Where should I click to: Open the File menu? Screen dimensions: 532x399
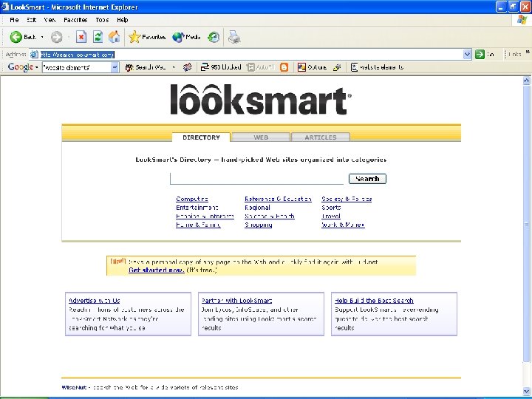pos(14,20)
